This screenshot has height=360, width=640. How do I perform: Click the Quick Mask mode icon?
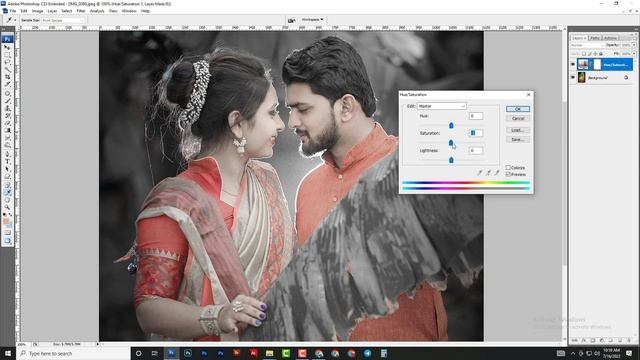point(7,232)
